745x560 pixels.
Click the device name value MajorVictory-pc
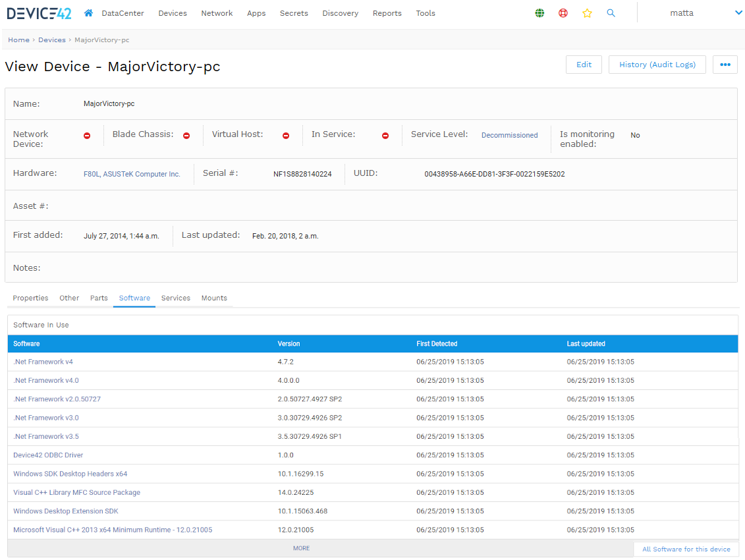click(x=109, y=103)
